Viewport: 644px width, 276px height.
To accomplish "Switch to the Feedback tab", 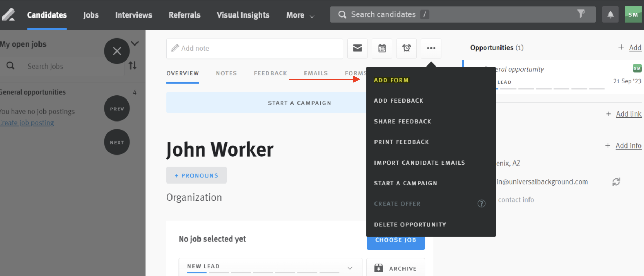I will click(x=270, y=73).
